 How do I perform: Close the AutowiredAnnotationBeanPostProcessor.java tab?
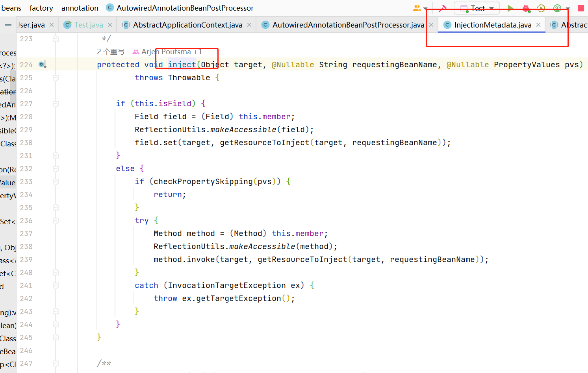[x=431, y=25]
